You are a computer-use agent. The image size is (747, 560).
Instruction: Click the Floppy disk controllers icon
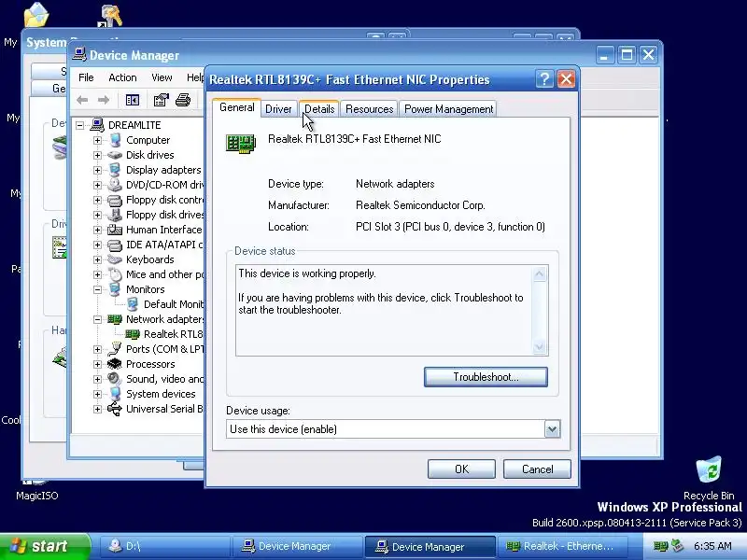pyautogui.click(x=115, y=200)
